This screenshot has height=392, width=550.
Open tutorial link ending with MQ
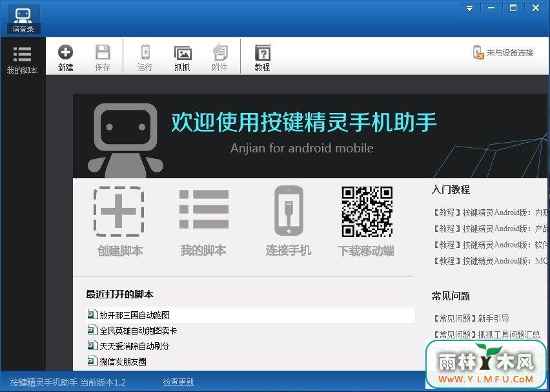(x=490, y=261)
